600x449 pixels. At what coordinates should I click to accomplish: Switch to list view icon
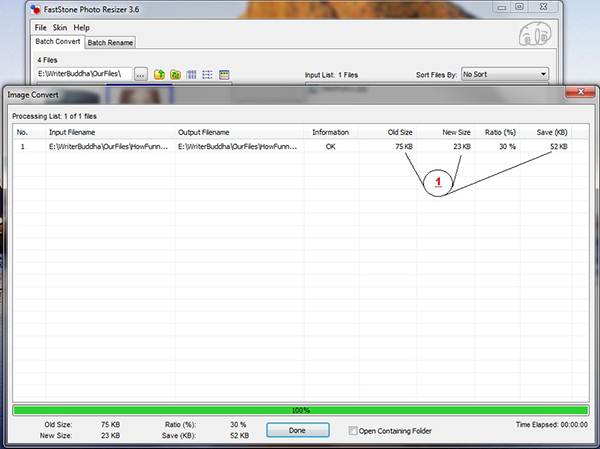point(207,74)
